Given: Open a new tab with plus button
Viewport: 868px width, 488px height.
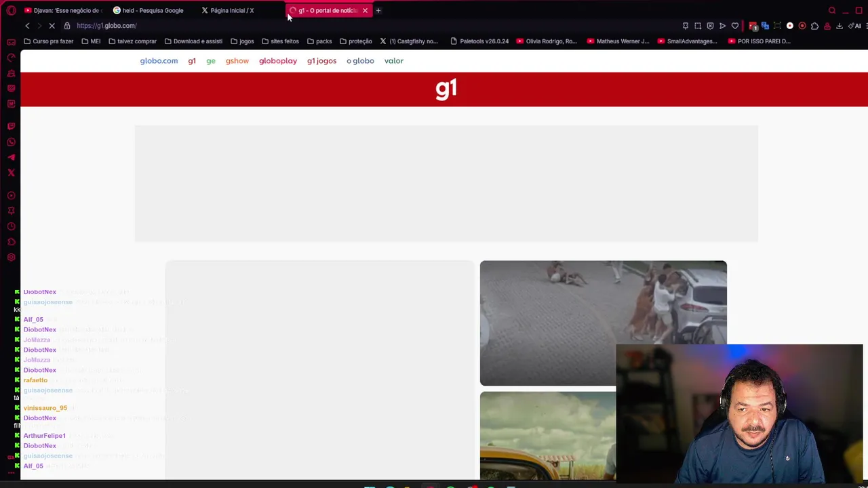Looking at the screenshot, I should (378, 10).
